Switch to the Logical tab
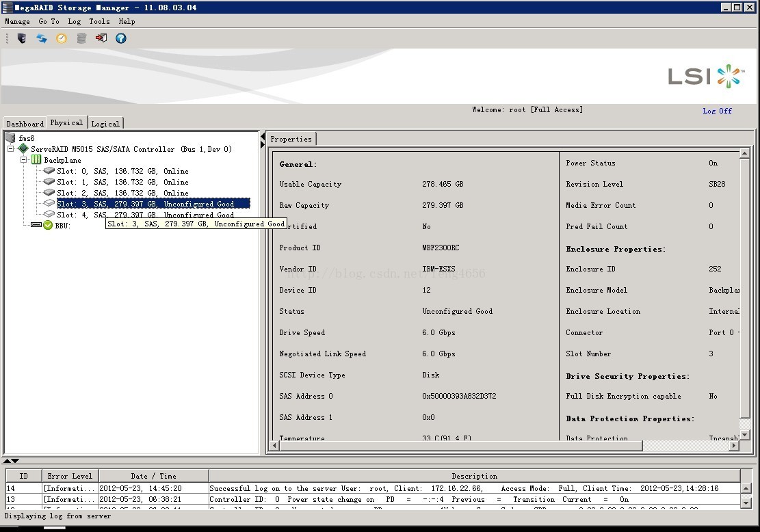The image size is (760, 532). [105, 124]
